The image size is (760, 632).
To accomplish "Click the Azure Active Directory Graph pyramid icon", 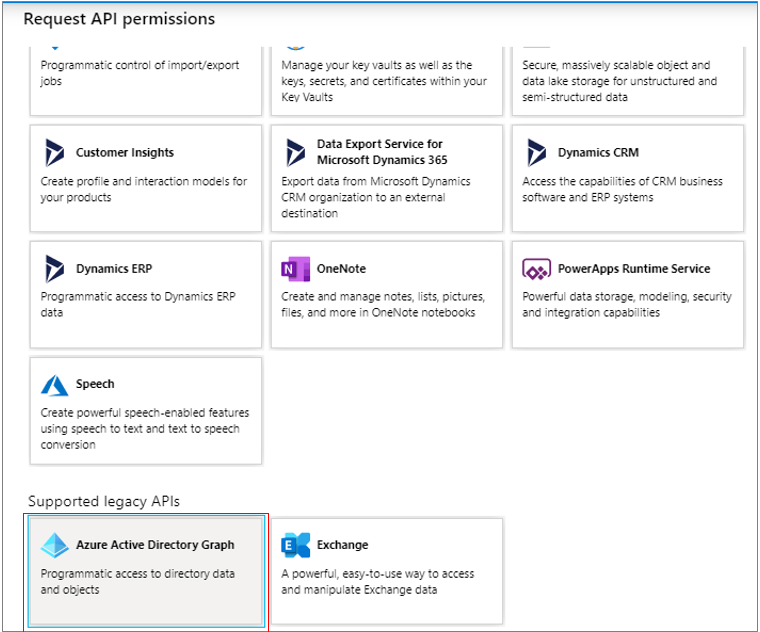I will [54, 545].
